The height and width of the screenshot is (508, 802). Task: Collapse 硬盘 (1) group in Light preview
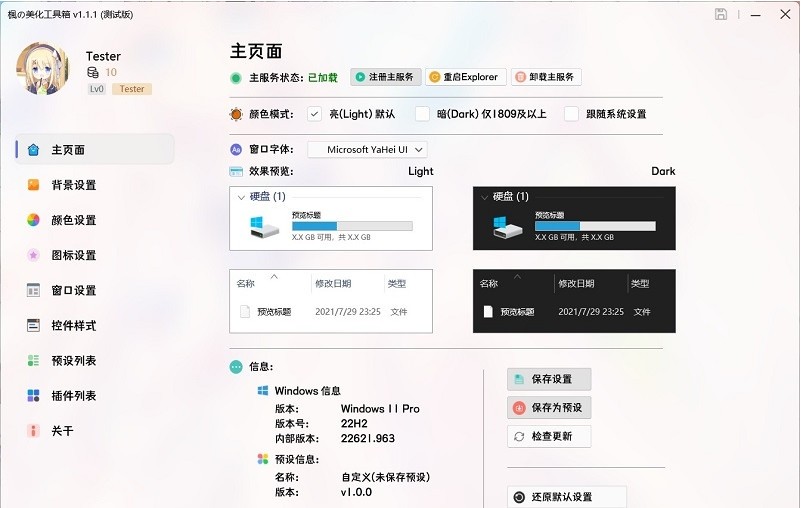[241, 197]
